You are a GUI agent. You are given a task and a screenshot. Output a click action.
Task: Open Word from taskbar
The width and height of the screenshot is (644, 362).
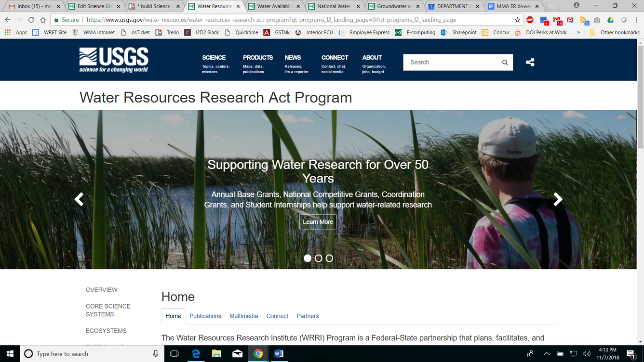(x=279, y=354)
